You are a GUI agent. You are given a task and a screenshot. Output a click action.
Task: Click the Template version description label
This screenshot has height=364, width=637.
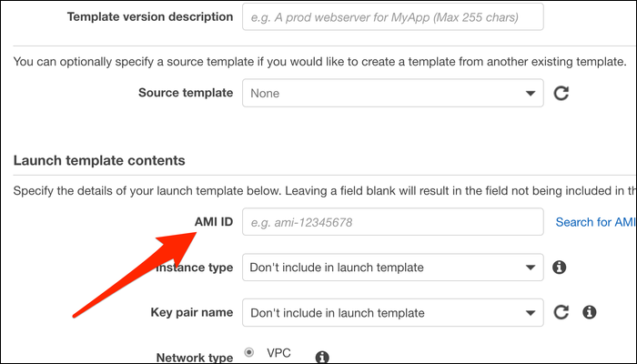coord(149,17)
